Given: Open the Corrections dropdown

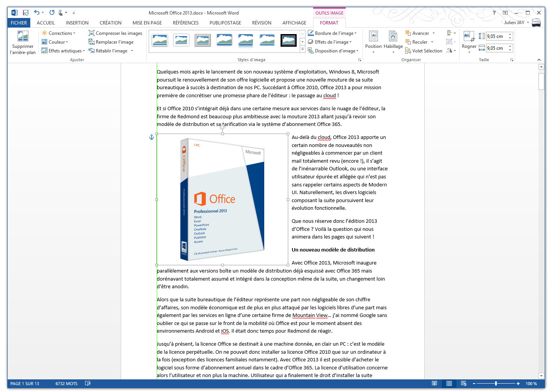Looking at the screenshot, I should [x=60, y=33].
